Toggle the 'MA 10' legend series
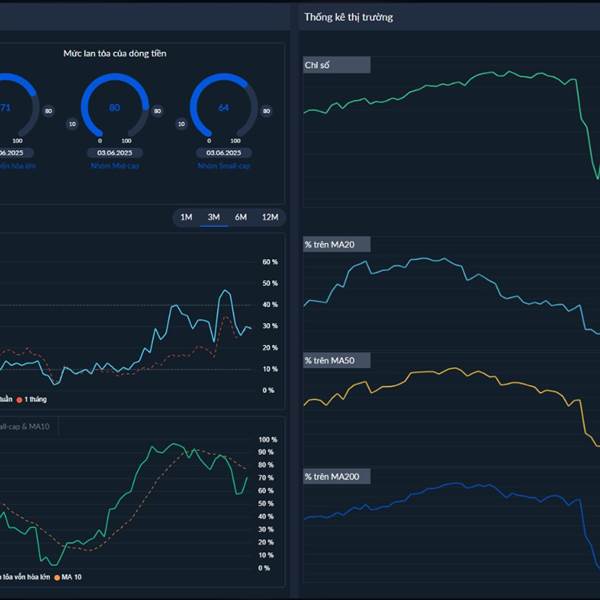This screenshot has width=600, height=600. [x=68, y=577]
